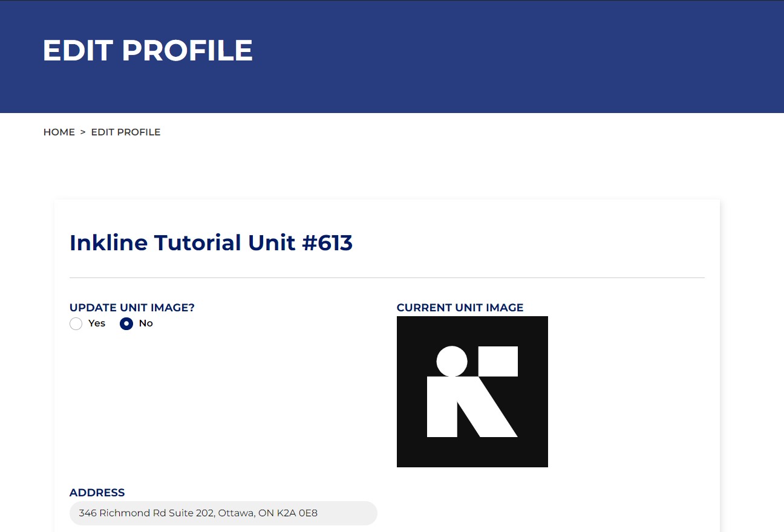784x532 pixels.
Task: Click the EDIT PROFILE breadcrumb item
Action: (x=125, y=132)
